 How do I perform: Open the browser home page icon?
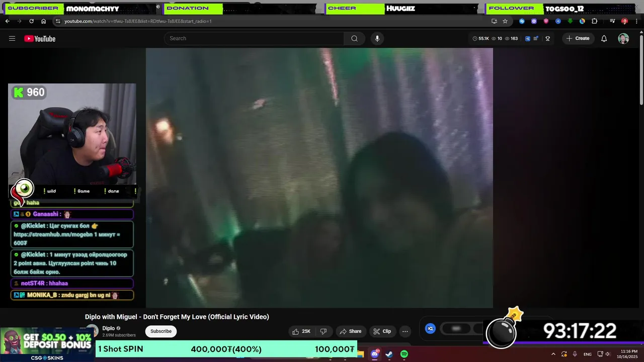point(43,21)
